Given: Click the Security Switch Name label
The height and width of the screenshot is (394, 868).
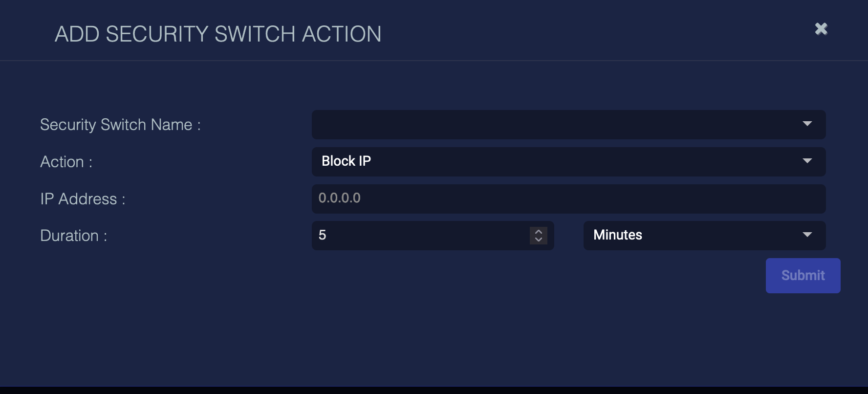Looking at the screenshot, I should click(x=120, y=125).
